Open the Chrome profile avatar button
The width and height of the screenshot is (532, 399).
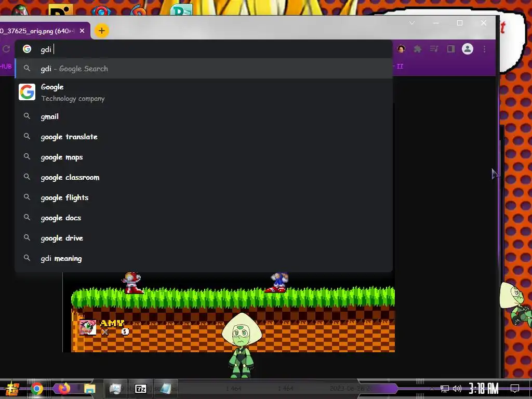[x=467, y=49]
